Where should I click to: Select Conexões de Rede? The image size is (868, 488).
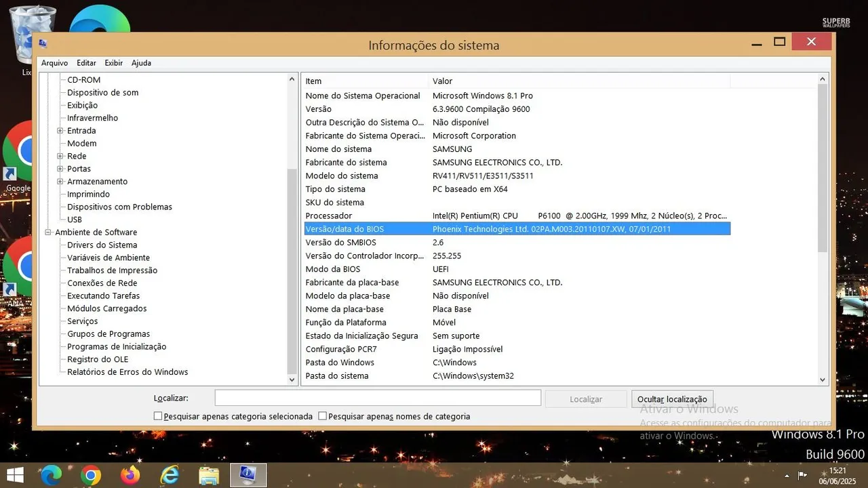[x=102, y=283]
